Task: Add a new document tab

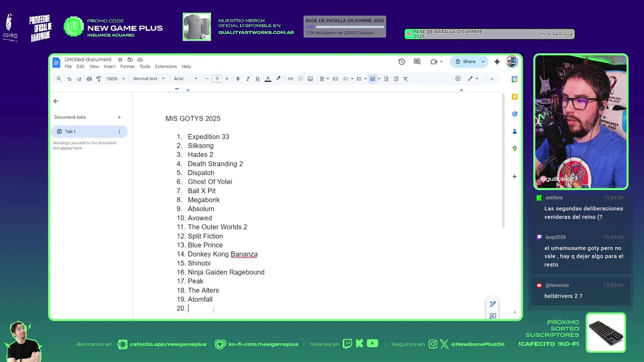Action: (119, 117)
